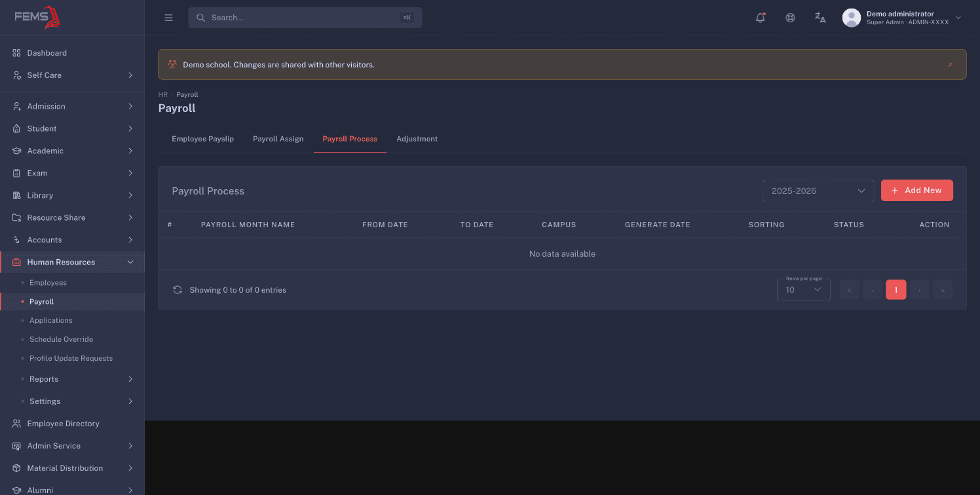Screen dimensions: 980x495
Task: Select the Payroll Process tab
Action: click(350, 139)
